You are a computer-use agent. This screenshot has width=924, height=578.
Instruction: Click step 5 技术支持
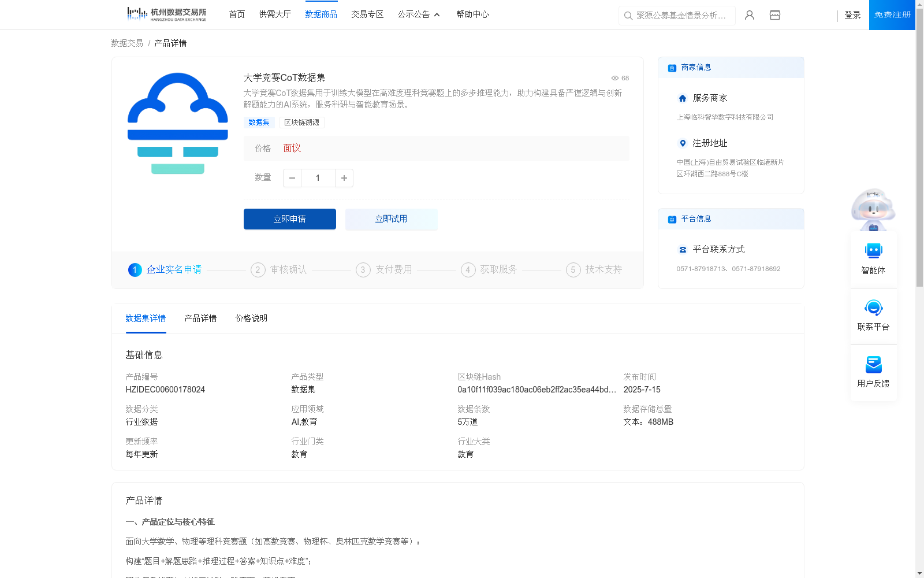click(594, 270)
